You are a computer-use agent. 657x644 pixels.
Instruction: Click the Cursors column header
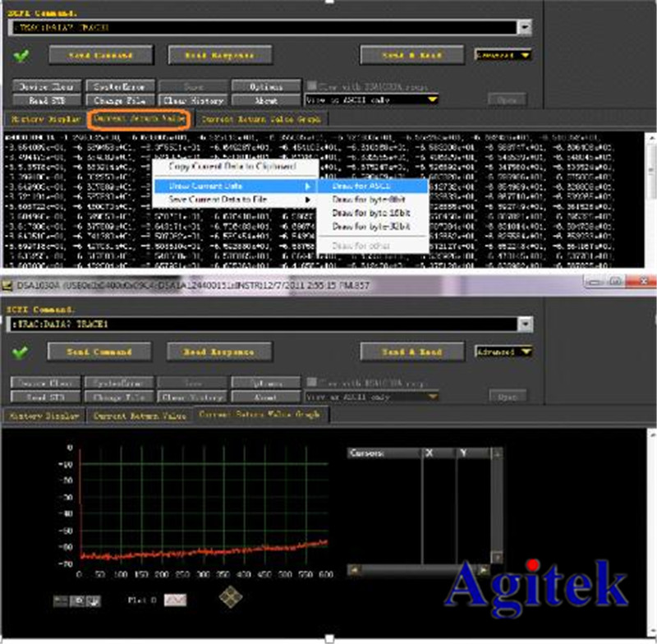coord(384,453)
